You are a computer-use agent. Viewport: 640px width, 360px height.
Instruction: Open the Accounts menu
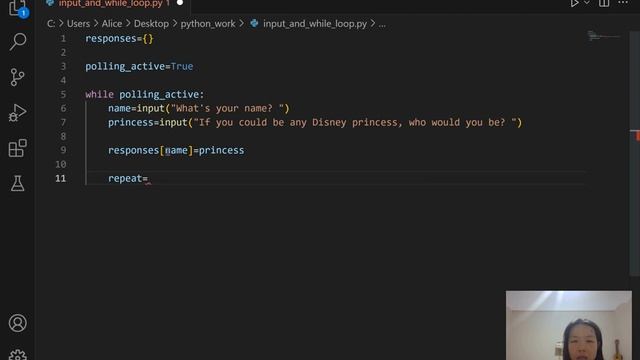(18, 323)
